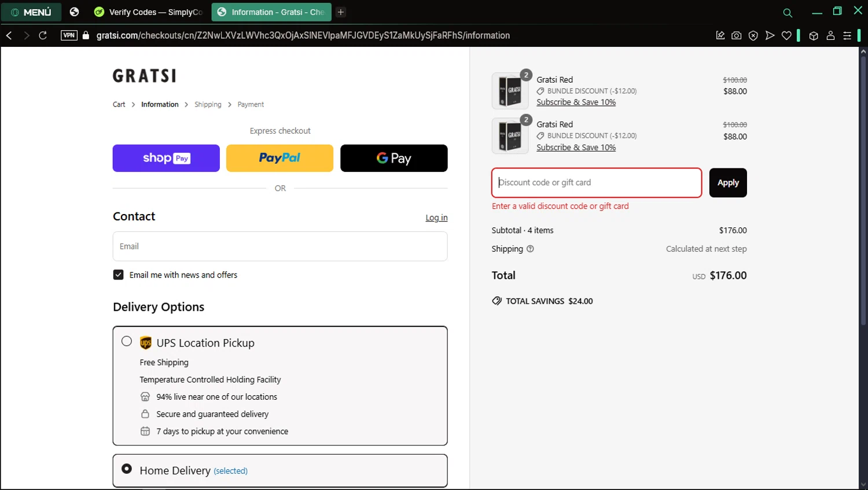The image size is (868, 490).
Task: Reload the current page
Action: click(43, 35)
